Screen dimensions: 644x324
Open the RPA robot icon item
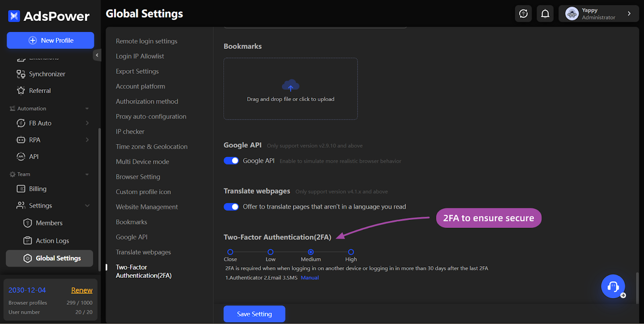pos(21,140)
